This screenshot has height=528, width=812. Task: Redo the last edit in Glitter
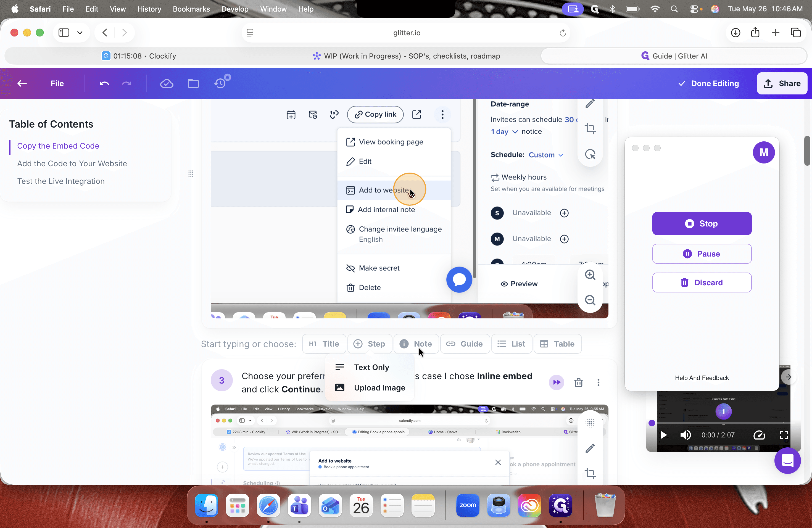126,83
